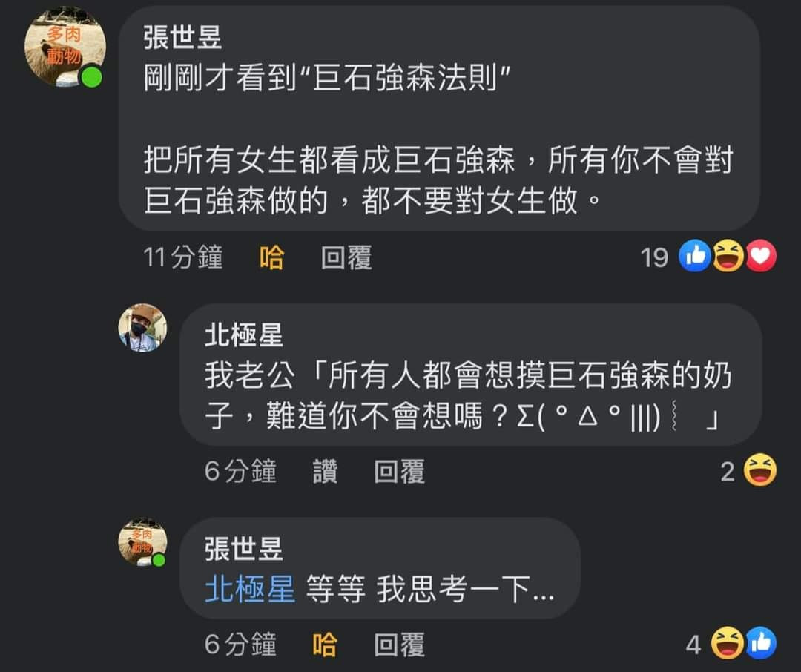Open 張世昱's name on the top comment
801x672 pixels.
pyautogui.click(x=182, y=37)
